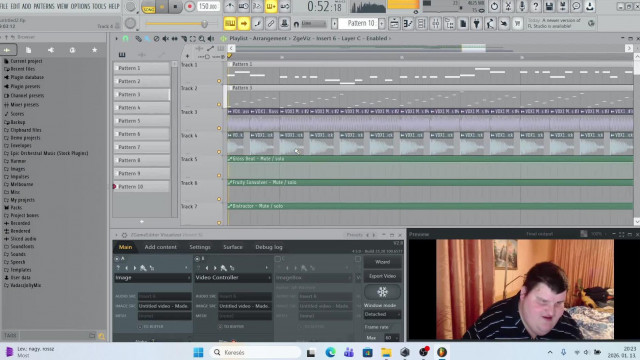Open the playlist menu arrow

pos(116,38)
